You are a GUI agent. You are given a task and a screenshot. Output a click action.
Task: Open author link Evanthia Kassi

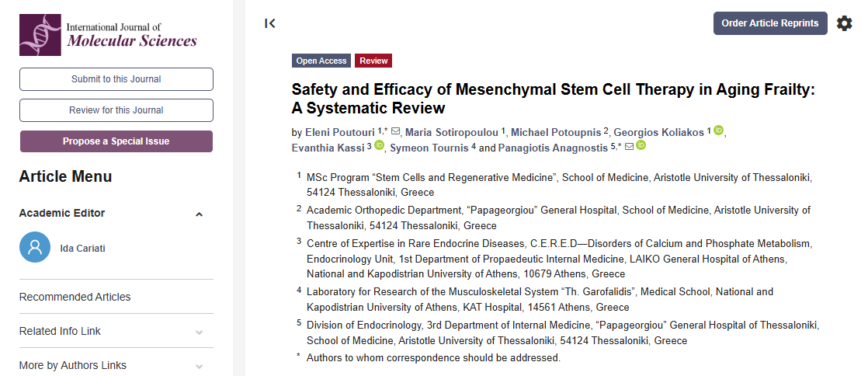[328, 148]
